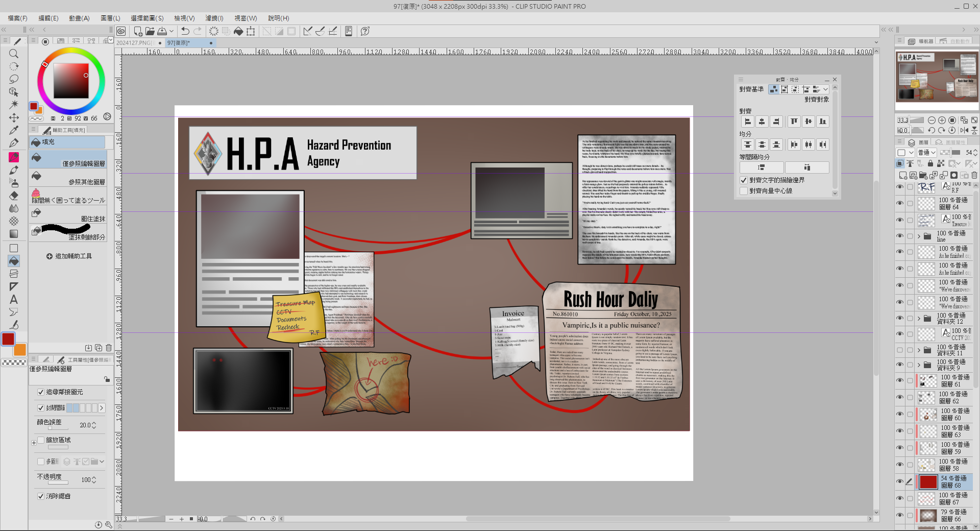Expand the line folder layer
Image resolution: width=980 pixels, height=531 pixels.
[919, 236]
